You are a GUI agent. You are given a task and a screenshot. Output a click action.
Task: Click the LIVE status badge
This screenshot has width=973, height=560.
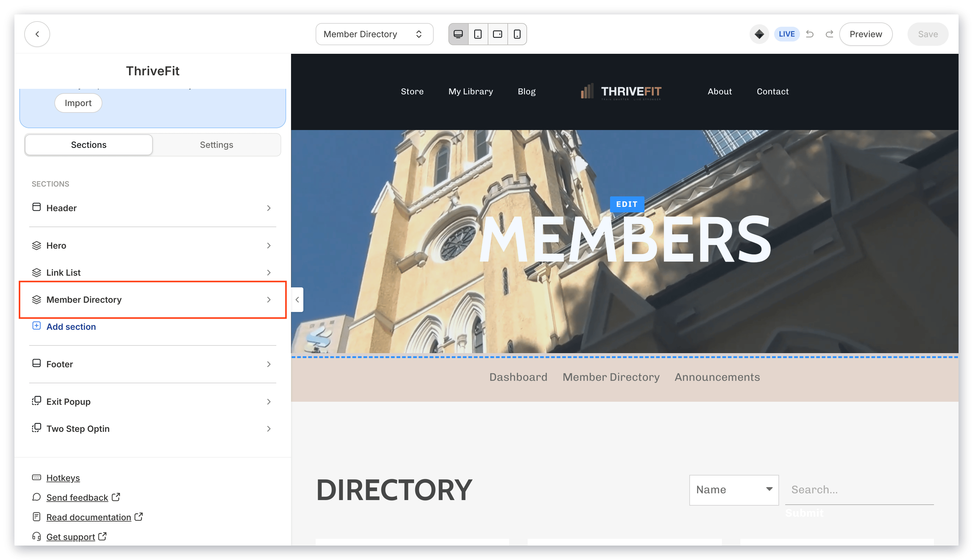point(786,34)
